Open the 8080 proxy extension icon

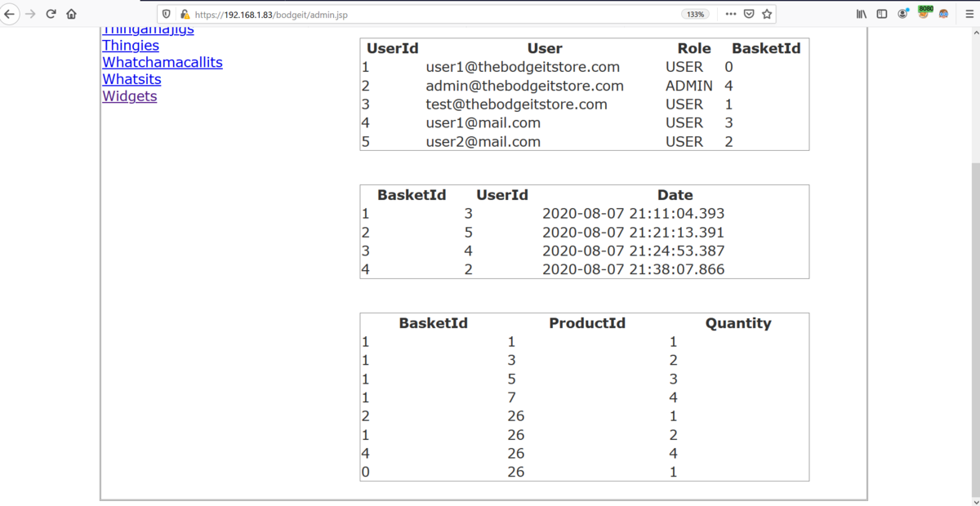924,13
